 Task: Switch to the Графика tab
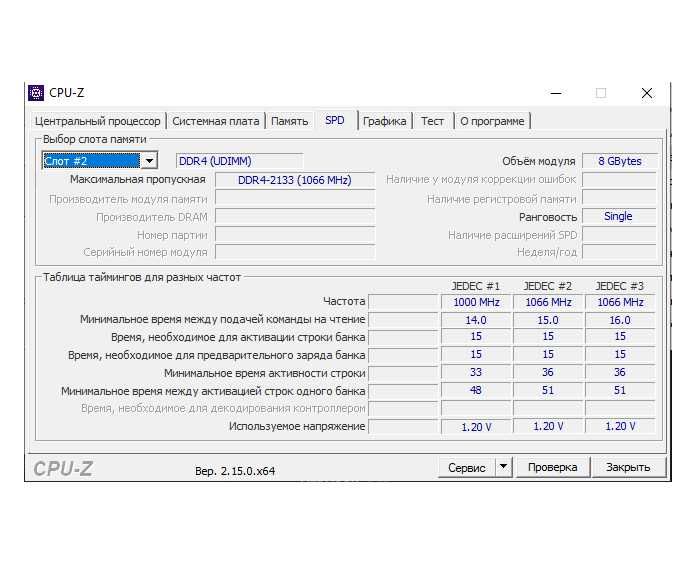point(384,121)
